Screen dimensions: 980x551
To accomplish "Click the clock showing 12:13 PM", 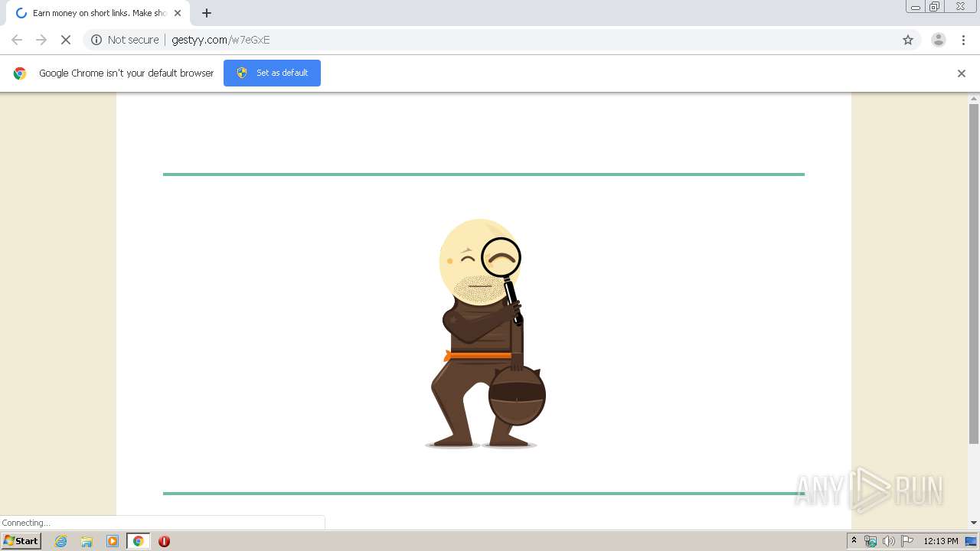I will 941,541.
